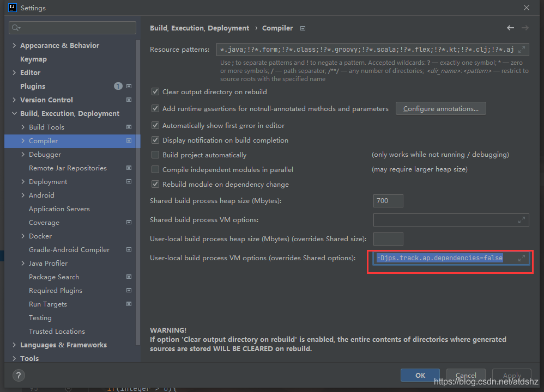Click project-level icon next to Compiler breadcrumb

tap(303, 28)
